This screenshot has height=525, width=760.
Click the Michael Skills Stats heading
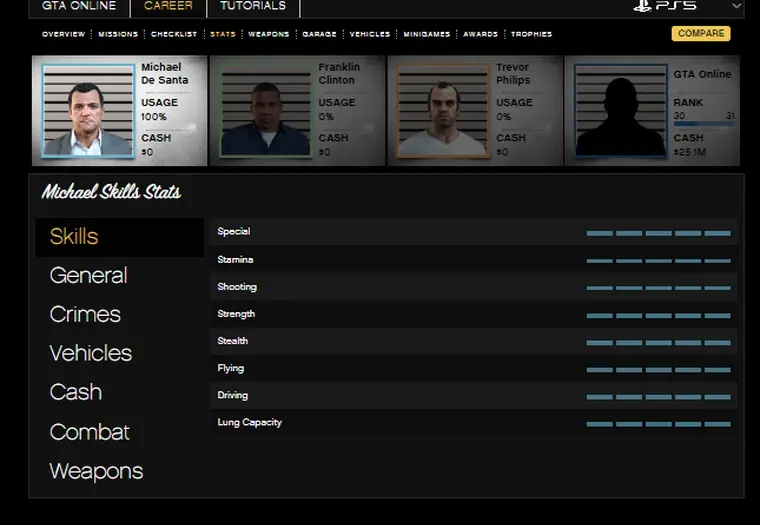point(111,192)
